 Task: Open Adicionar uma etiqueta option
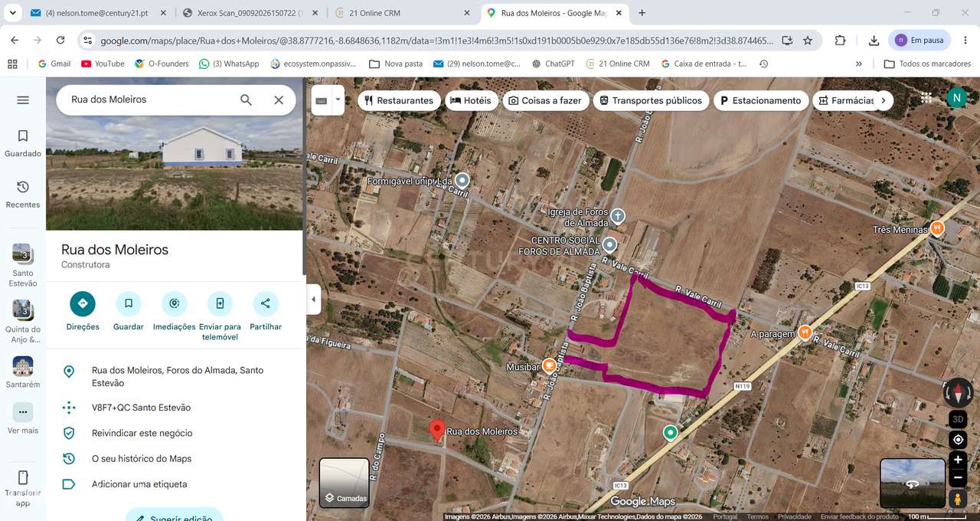(x=139, y=484)
